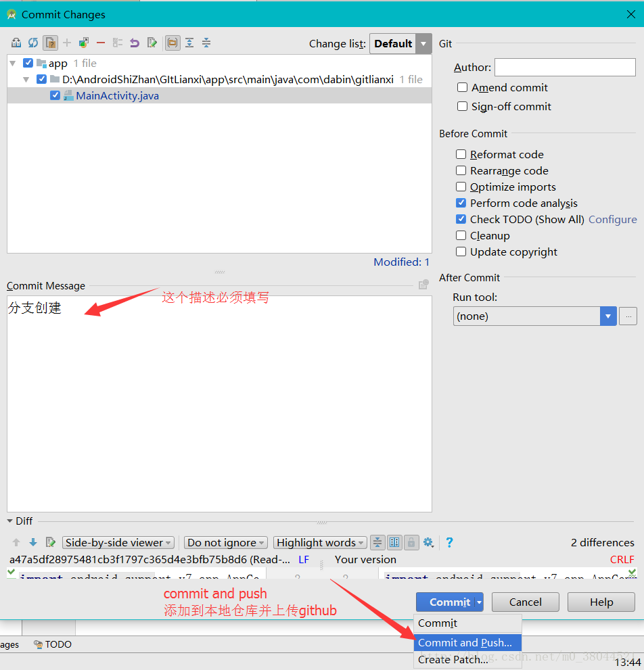Click the Refresh changes icon

pyautogui.click(x=33, y=43)
